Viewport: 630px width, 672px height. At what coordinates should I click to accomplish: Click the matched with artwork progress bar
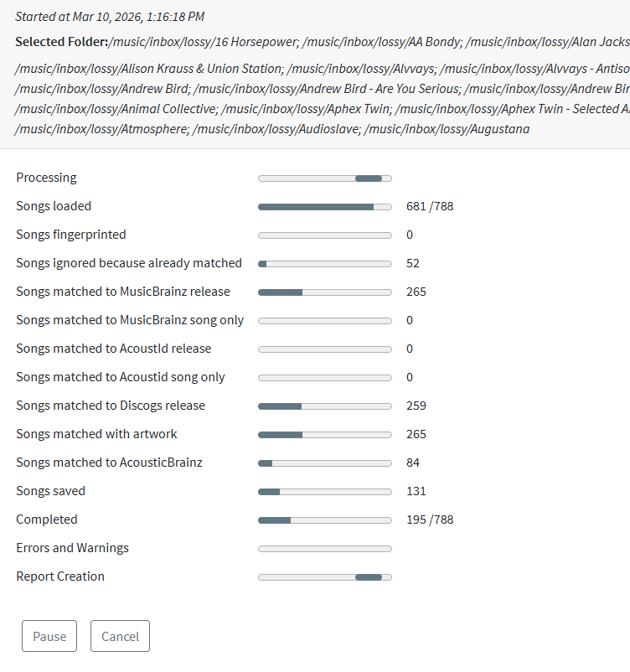[x=325, y=435]
